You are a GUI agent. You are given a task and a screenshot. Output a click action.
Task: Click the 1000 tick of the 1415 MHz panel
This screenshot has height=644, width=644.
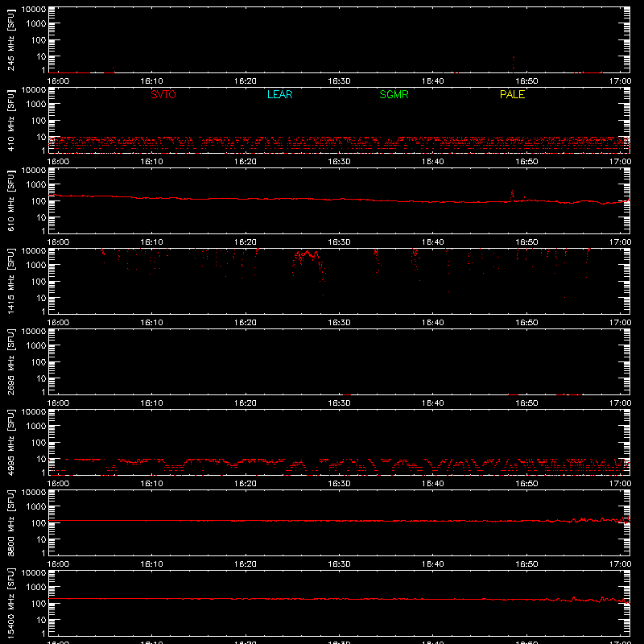[36, 265]
